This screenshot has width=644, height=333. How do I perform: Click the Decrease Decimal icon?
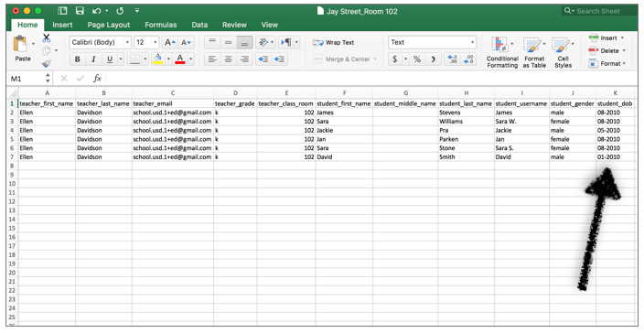tap(468, 59)
